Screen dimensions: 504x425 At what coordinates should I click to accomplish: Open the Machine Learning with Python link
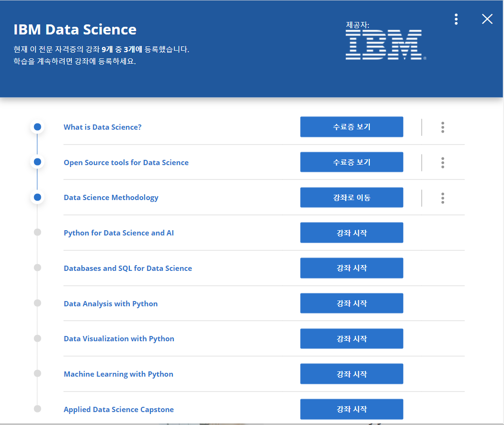click(118, 374)
